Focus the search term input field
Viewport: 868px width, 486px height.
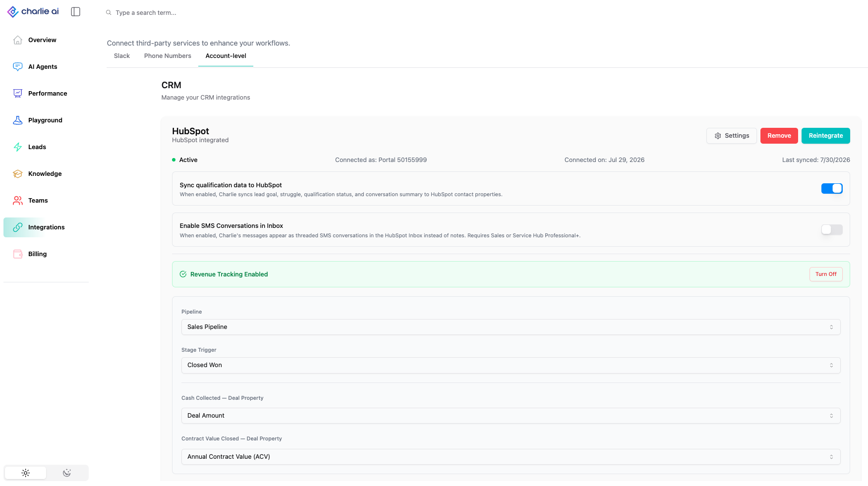coord(198,13)
